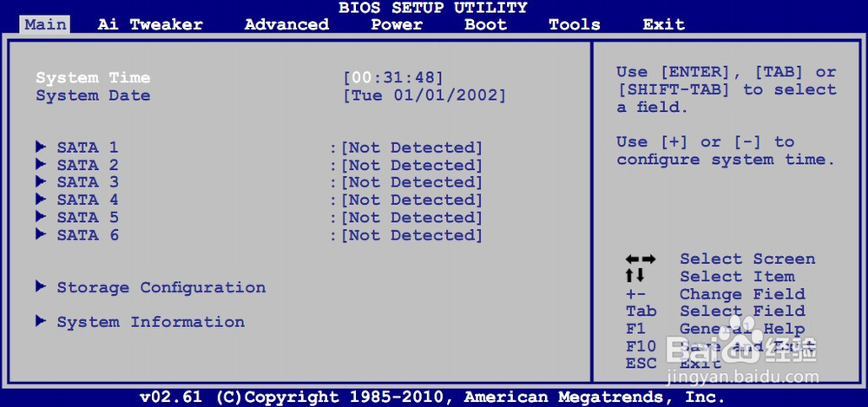Open the SATA 6 entry label
The image size is (868, 407).
tap(88, 235)
